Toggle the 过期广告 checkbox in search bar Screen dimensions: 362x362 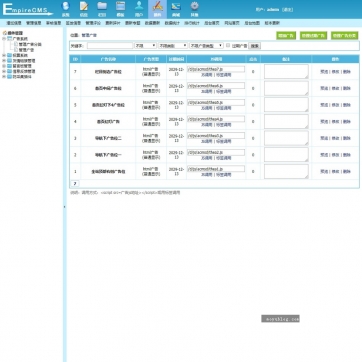pyautogui.click(x=228, y=45)
